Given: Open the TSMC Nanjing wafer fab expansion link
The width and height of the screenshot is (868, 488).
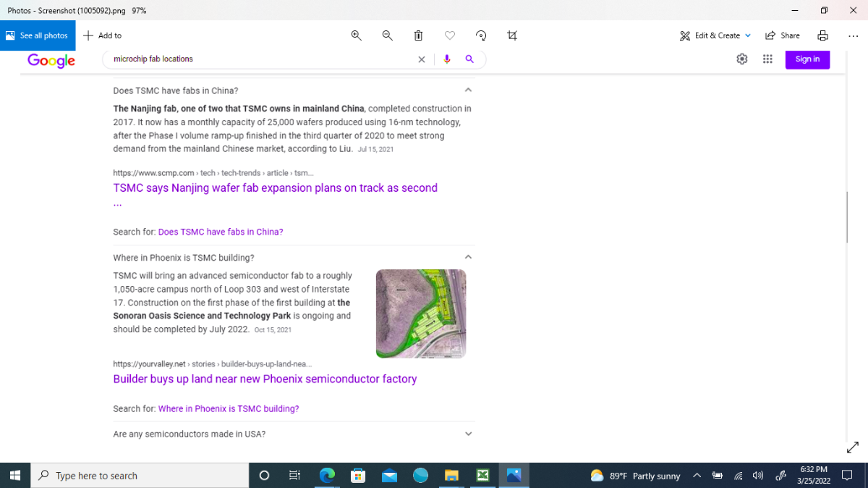Looking at the screenshot, I should coord(275,188).
